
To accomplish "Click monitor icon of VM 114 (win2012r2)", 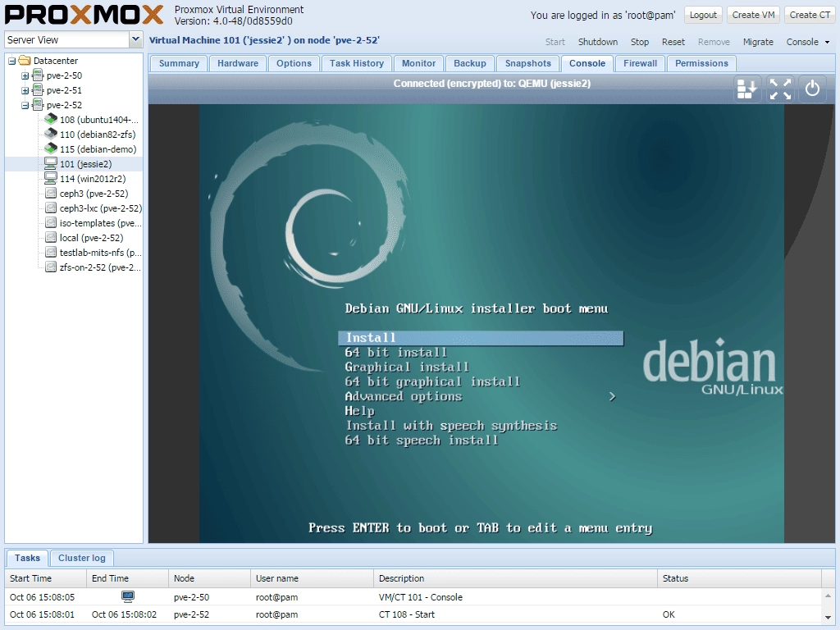I will tap(51, 178).
